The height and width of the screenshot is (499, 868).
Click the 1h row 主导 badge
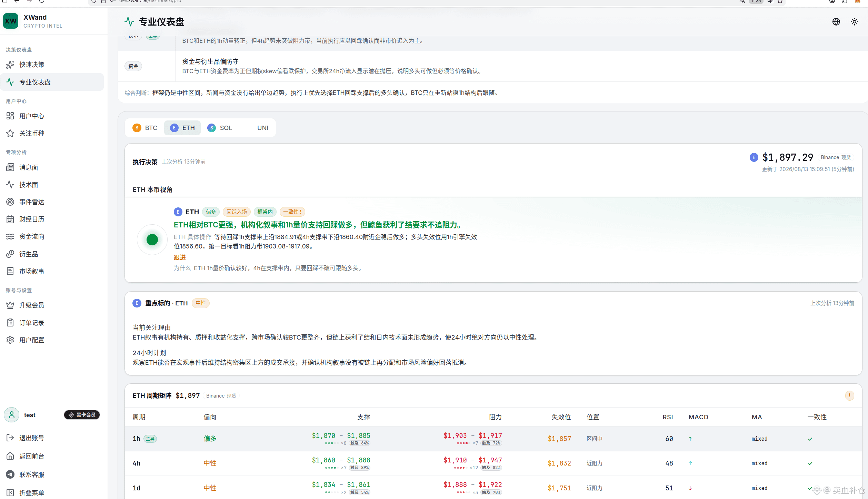coord(150,439)
